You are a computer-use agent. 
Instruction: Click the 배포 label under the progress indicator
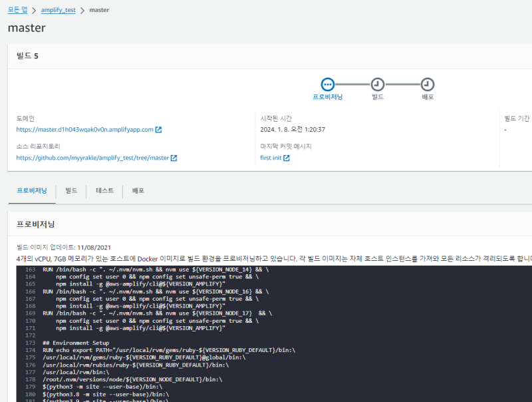(428, 97)
